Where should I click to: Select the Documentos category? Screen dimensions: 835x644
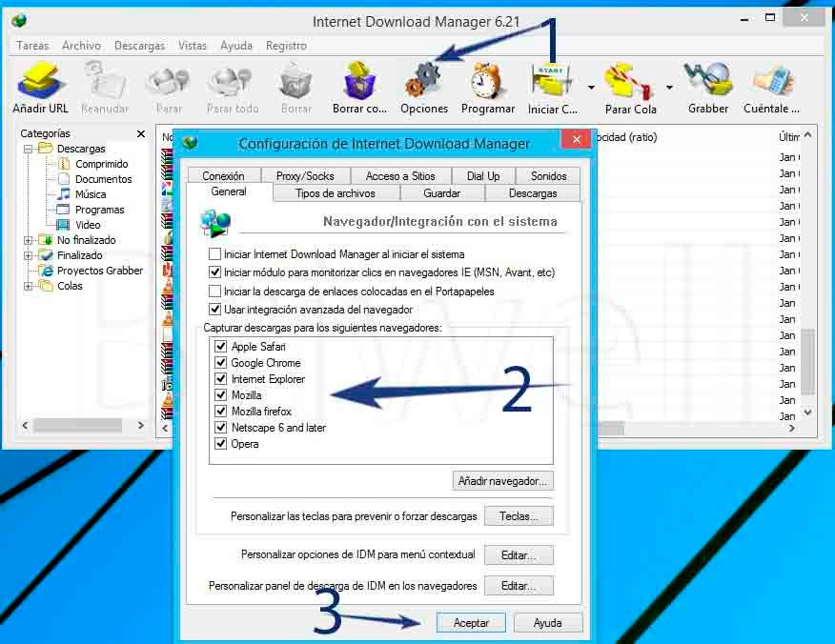pyautogui.click(x=103, y=179)
